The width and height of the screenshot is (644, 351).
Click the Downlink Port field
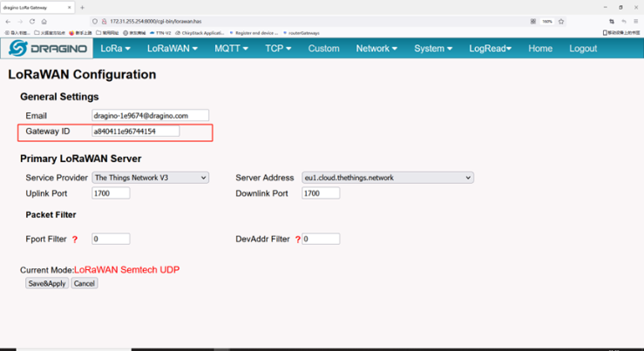point(321,193)
